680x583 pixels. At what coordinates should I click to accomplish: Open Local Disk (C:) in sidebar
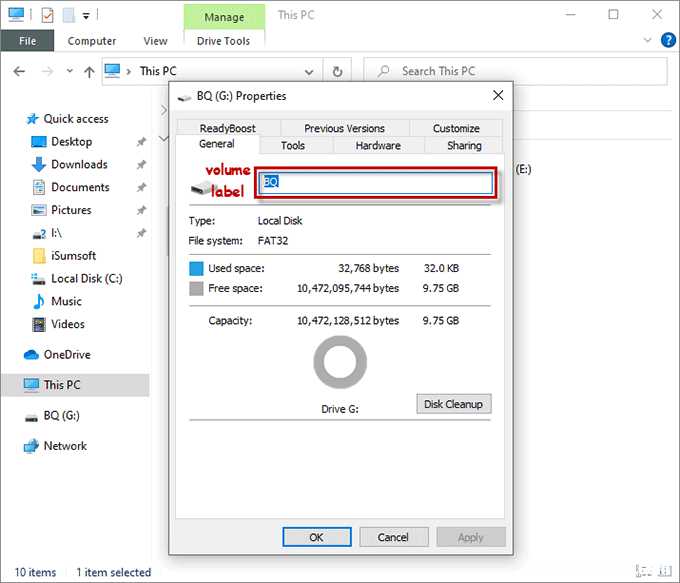click(x=77, y=278)
